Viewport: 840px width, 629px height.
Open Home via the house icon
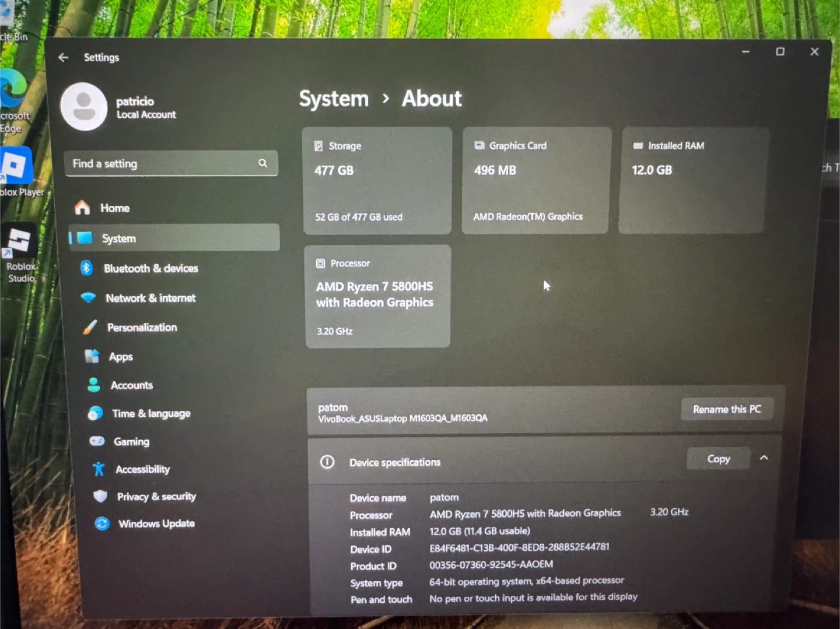(82, 208)
